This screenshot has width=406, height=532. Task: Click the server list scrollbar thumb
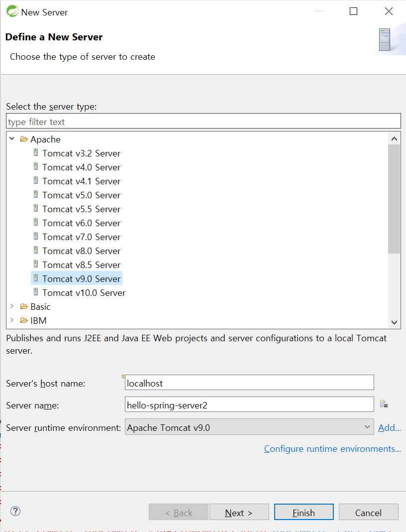point(394,199)
